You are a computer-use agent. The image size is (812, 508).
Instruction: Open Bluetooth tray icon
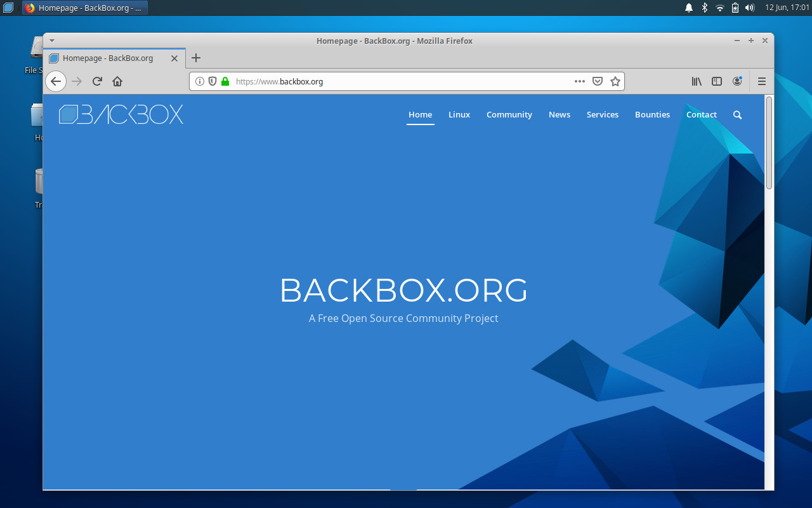704,8
